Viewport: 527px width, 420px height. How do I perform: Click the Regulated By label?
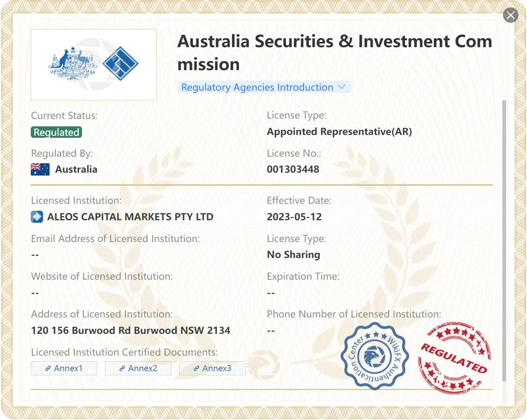point(62,153)
